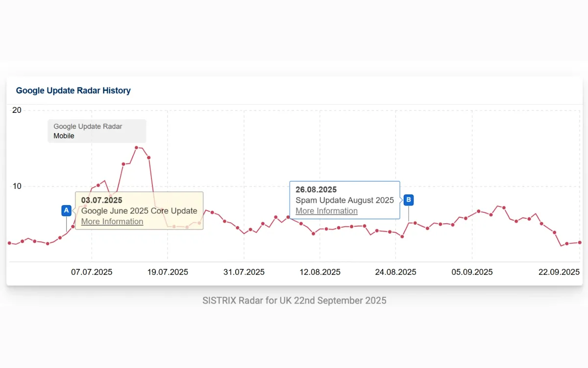Select the "Google Update Radar History" panel title
Screen dimensions: 588x368
(73, 90)
